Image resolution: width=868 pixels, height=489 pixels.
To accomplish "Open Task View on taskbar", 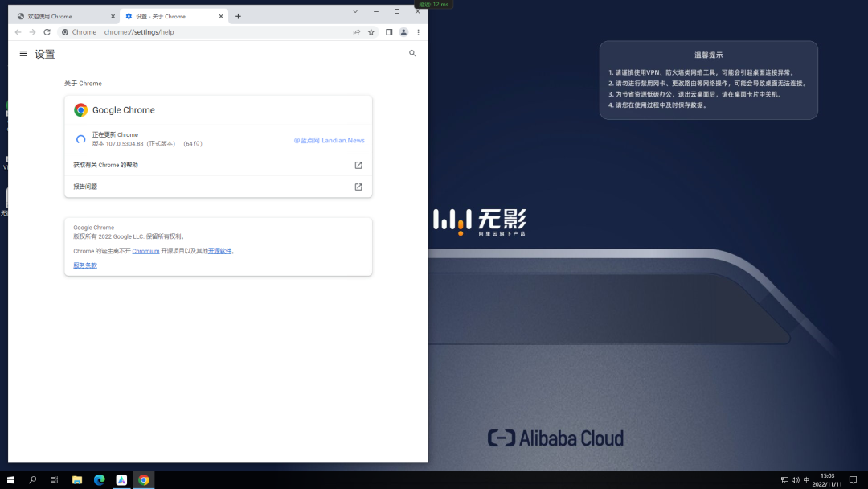I will click(55, 480).
